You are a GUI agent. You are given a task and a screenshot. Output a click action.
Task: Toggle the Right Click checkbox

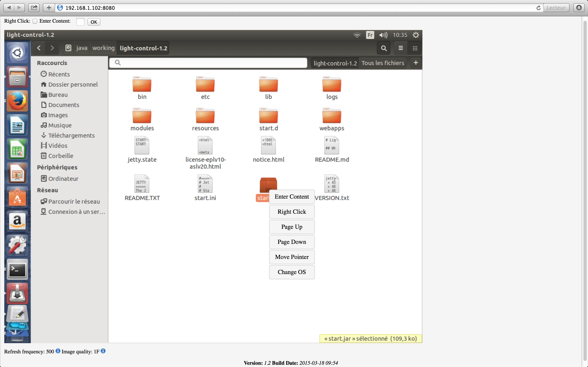pyautogui.click(x=35, y=21)
